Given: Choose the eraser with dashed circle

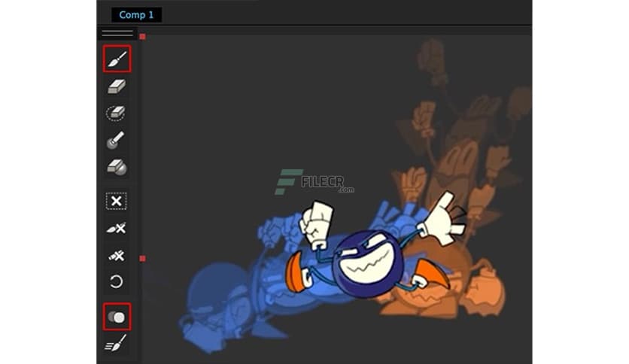Looking at the screenshot, I should 116,113.
